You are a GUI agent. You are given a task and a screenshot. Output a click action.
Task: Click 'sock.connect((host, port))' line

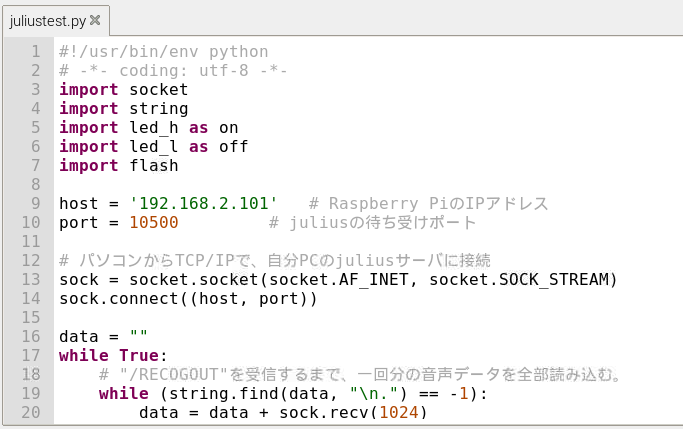[x=188, y=299]
